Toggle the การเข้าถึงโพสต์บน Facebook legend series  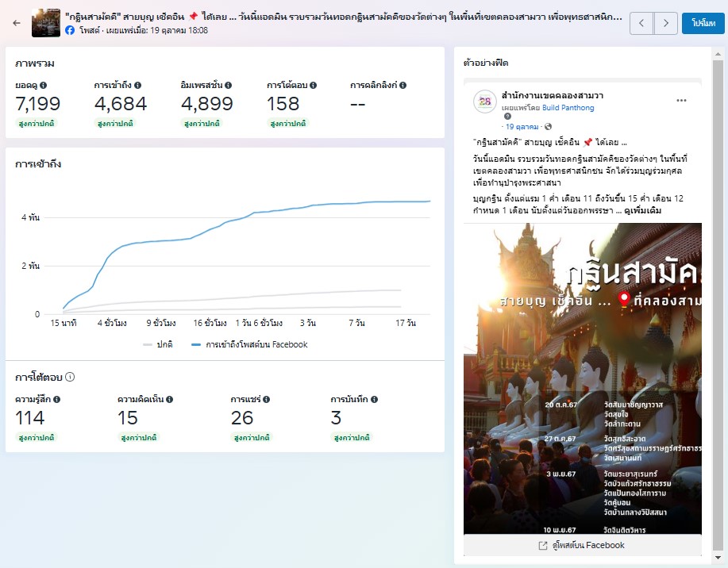[249, 344]
